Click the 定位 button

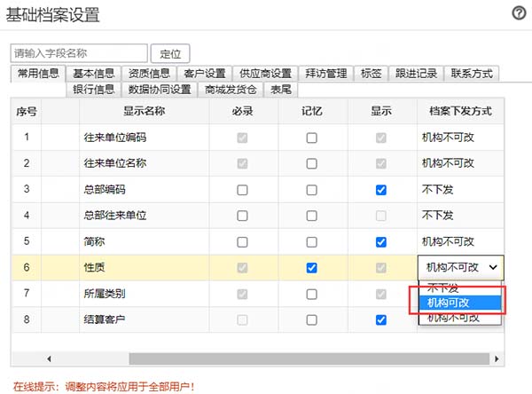point(169,53)
